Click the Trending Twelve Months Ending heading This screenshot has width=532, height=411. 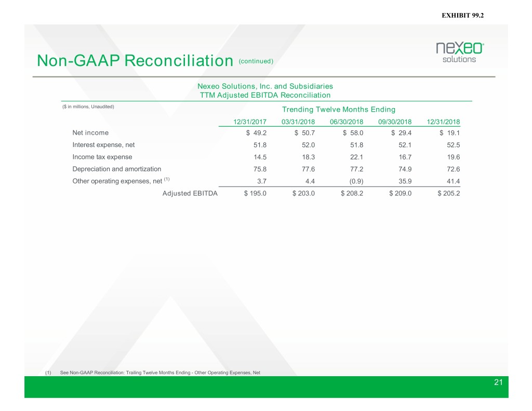[338, 109]
